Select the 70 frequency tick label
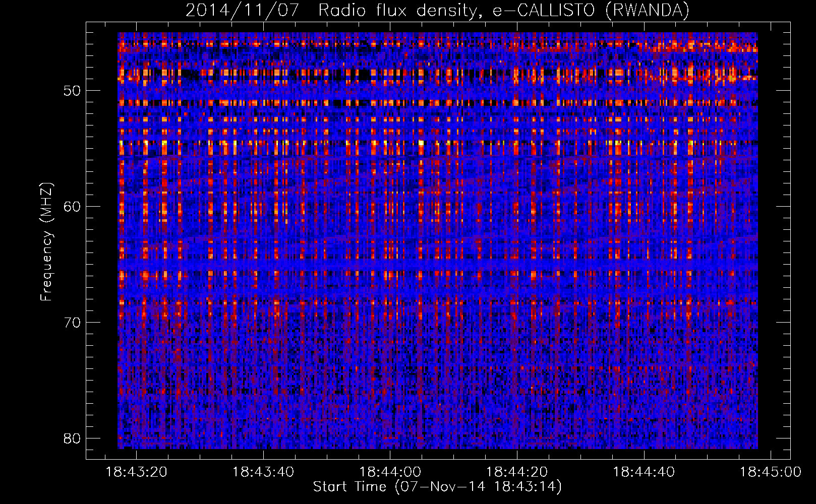This screenshot has width=816, height=504. coord(73,322)
